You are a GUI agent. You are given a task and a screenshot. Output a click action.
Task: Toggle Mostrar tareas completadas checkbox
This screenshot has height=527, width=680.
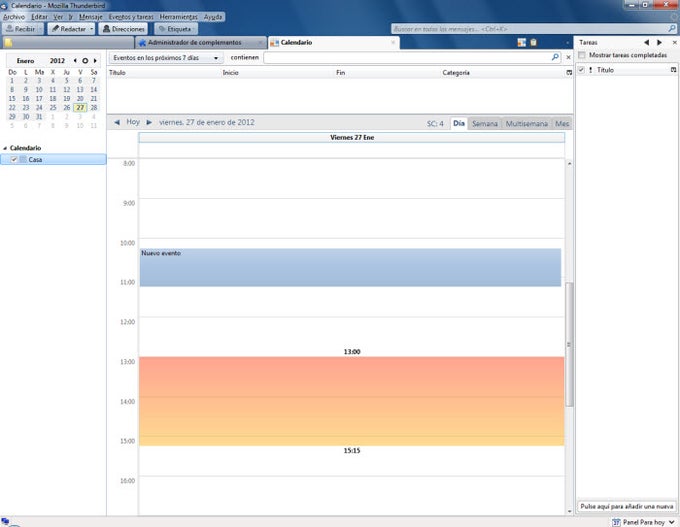click(x=582, y=55)
